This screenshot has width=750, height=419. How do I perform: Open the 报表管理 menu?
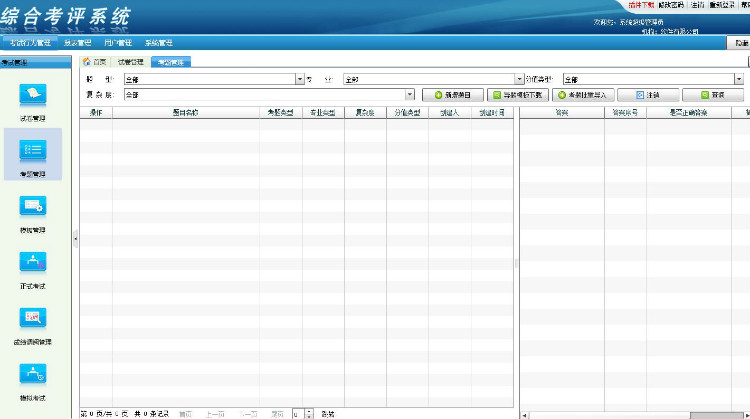pos(77,43)
